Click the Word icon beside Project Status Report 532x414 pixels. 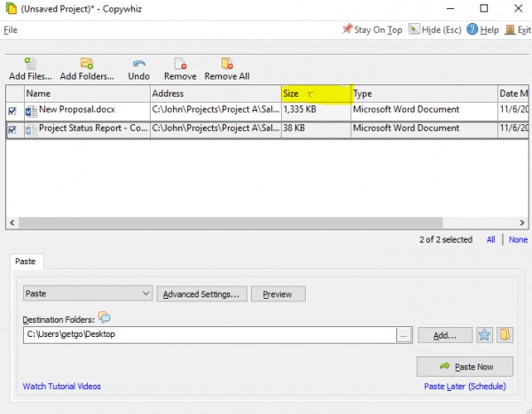coord(31,130)
